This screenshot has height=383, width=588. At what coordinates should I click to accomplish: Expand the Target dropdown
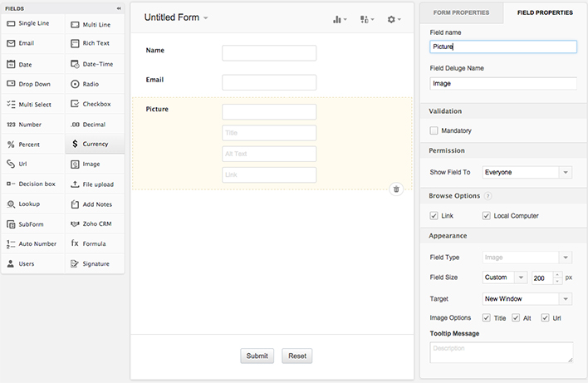point(527,298)
